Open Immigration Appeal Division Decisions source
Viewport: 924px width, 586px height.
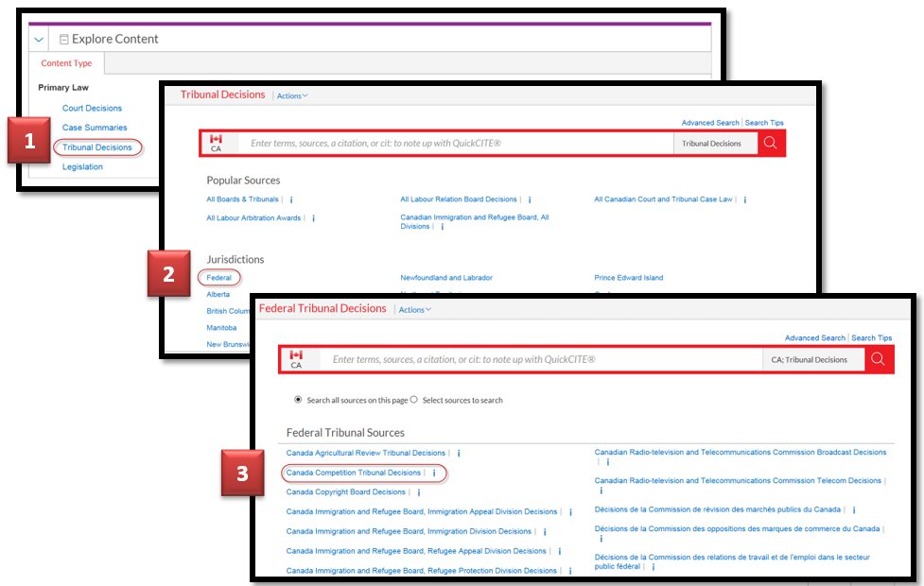pyautogui.click(x=422, y=511)
